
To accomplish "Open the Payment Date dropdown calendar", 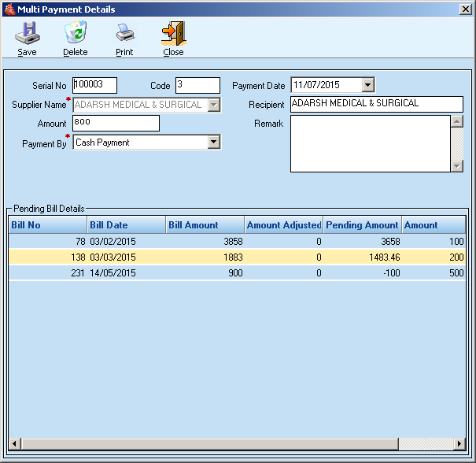I will point(367,85).
